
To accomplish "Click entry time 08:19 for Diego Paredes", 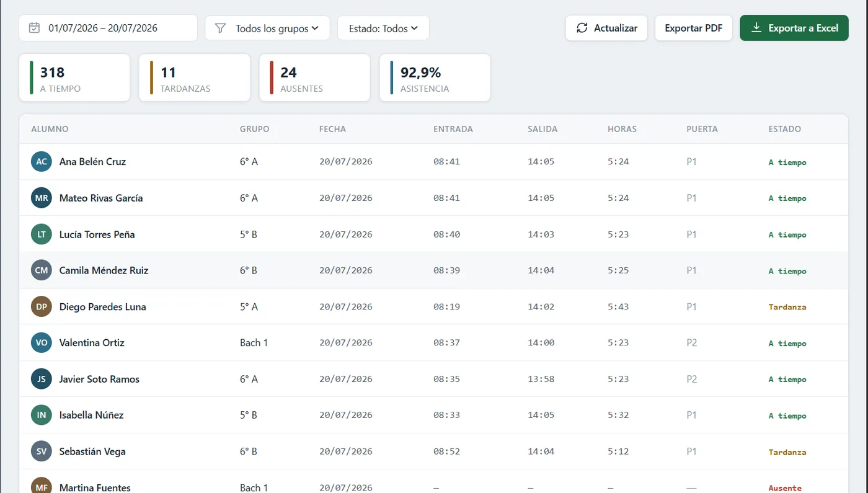I will pyautogui.click(x=446, y=306).
